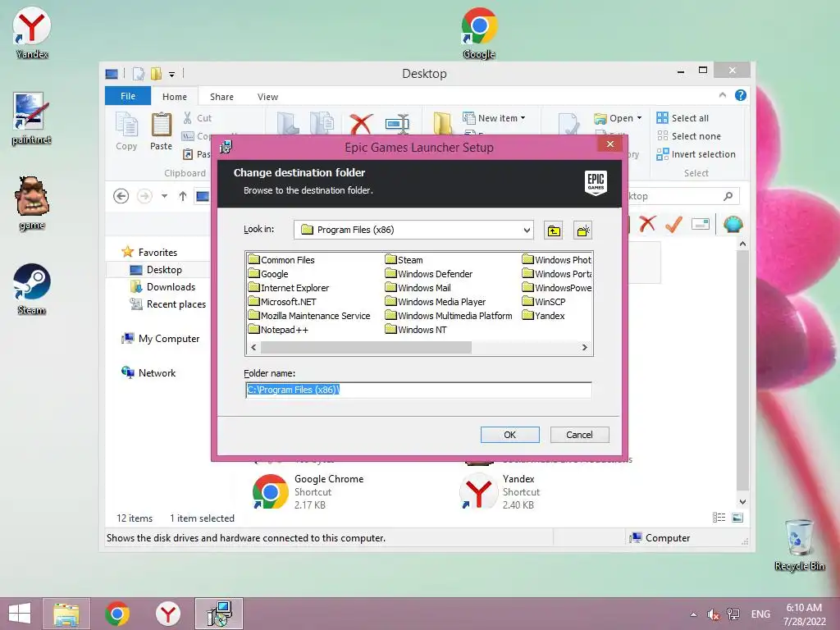This screenshot has height=630, width=840.
Task: Select Windows Multimedia Platform folder
Action: (x=449, y=316)
